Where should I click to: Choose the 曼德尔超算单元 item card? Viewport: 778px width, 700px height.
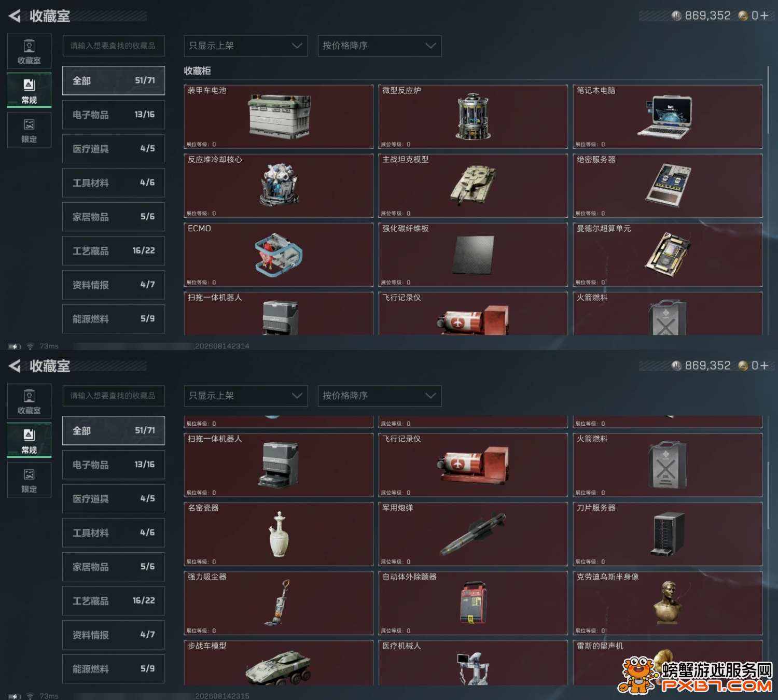tap(668, 255)
